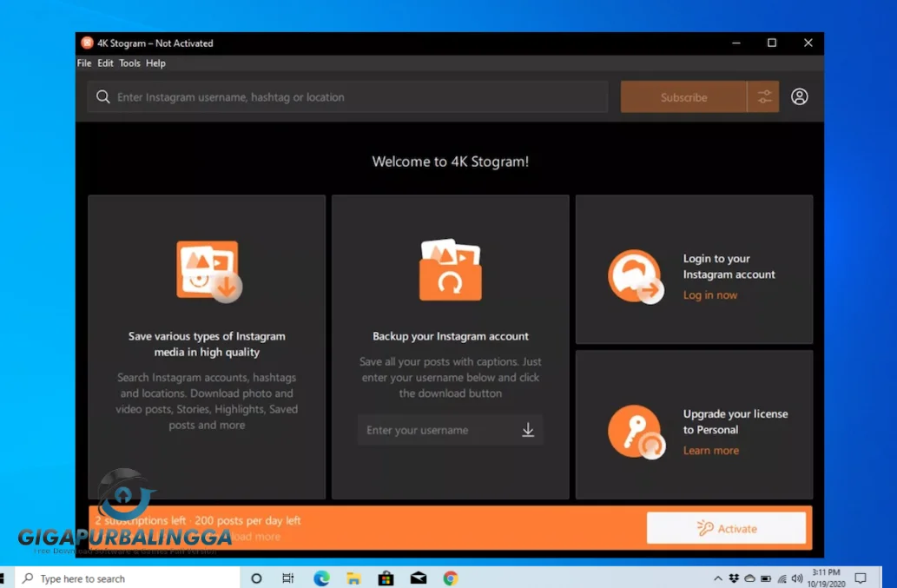Click 'Upgrade your license to Personal' text

click(735, 421)
